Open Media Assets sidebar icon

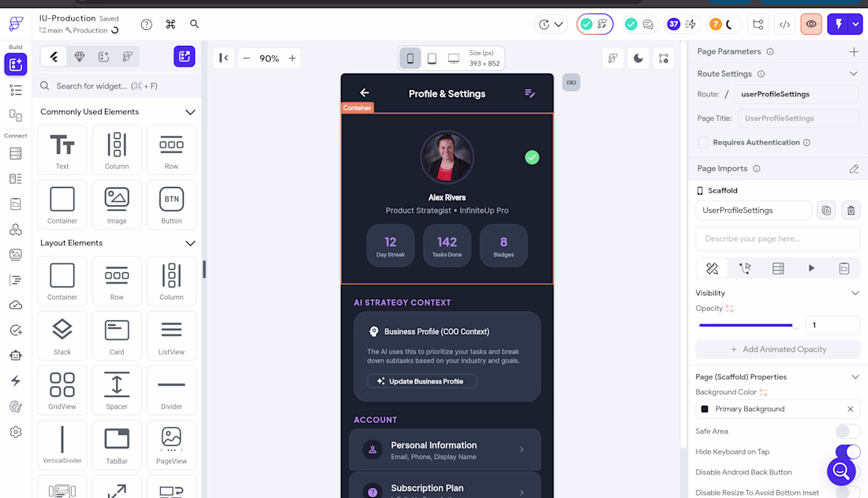pyautogui.click(x=16, y=254)
